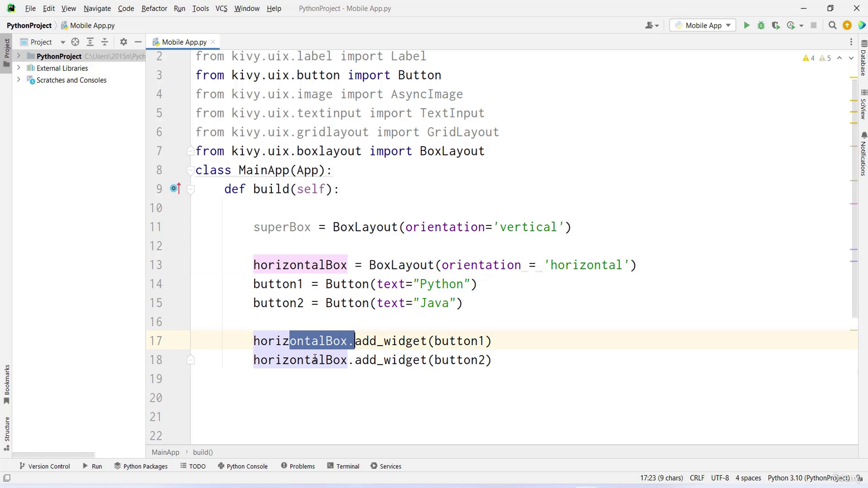Run the Mobile App configuration
Viewport: 868px width, 488px height.
[x=746, y=25]
